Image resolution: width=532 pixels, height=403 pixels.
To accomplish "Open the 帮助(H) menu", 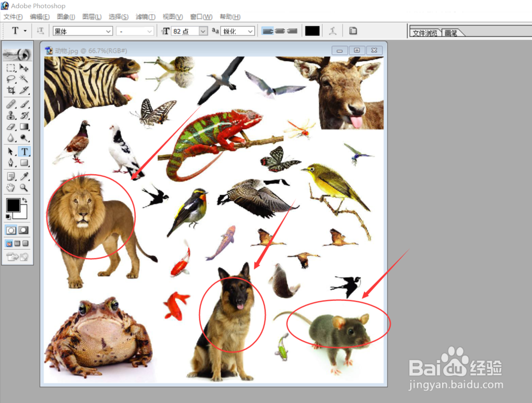I will pos(230,17).
